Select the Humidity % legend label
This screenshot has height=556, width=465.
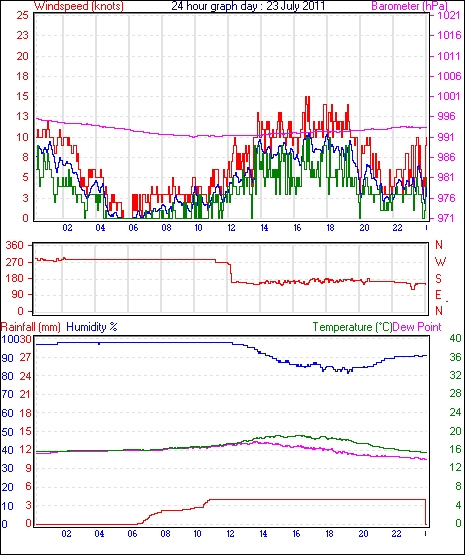(x=92, y=327)
